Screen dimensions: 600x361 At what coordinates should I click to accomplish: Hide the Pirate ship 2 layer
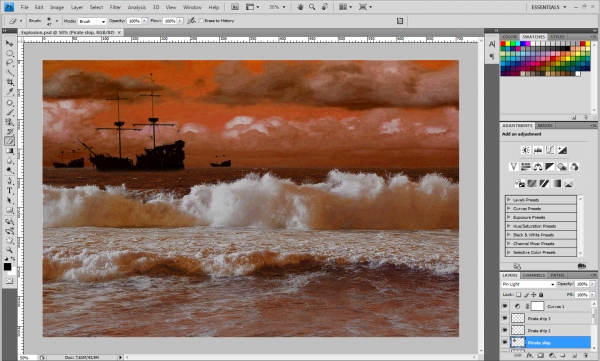tap(505, 330)
